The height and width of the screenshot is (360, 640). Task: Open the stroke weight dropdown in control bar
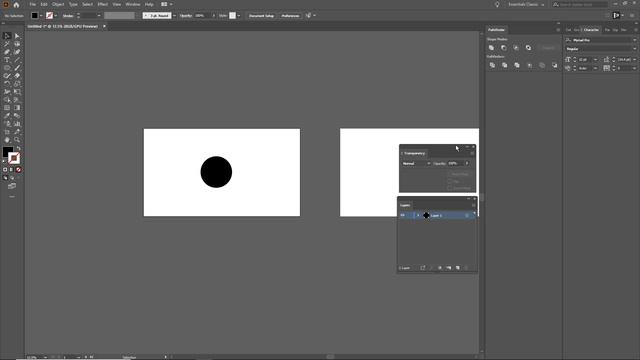pyautogui.click(x=99, y=16)
